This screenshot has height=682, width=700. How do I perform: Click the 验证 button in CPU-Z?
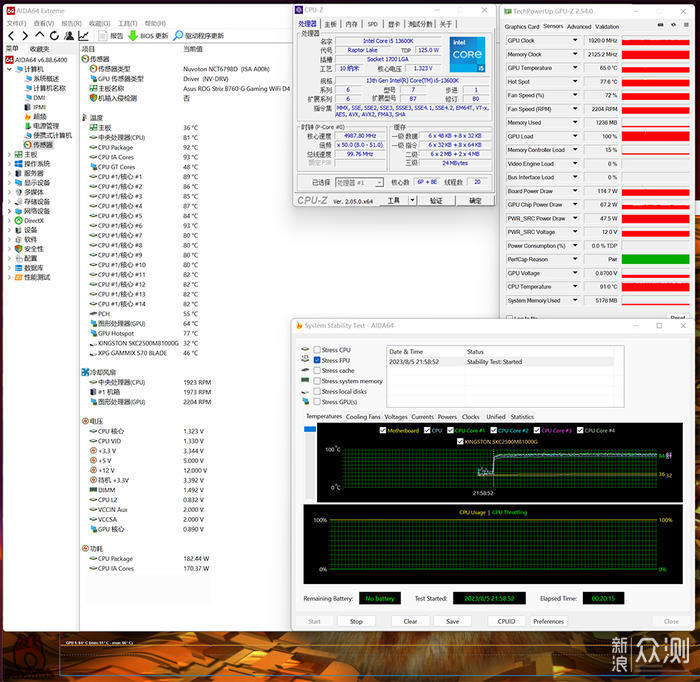point(436,201)
